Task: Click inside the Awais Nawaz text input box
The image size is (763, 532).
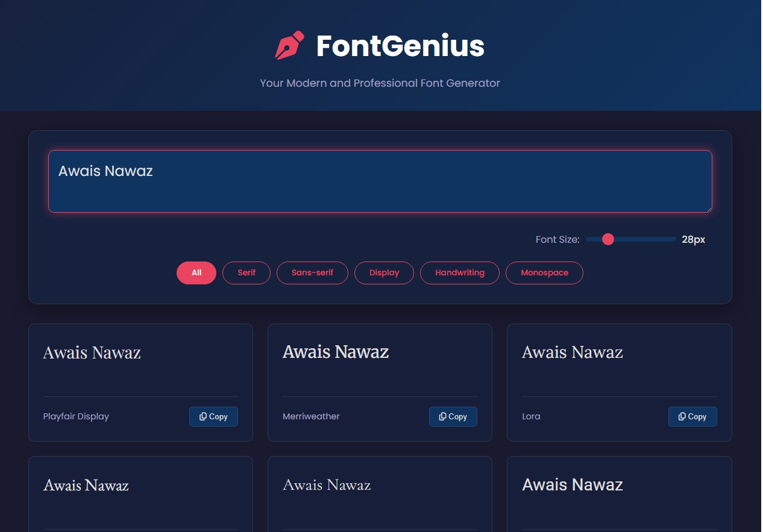Action: (380, 181)
